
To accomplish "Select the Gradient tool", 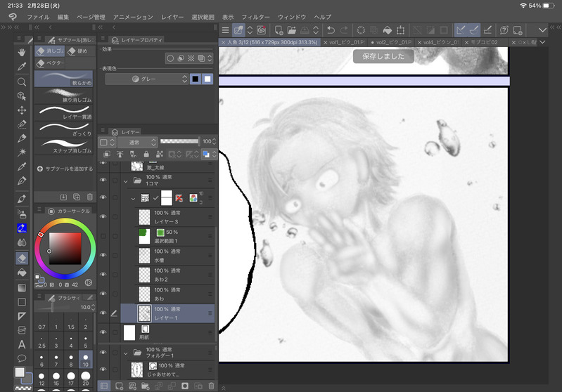I will 22,288.
